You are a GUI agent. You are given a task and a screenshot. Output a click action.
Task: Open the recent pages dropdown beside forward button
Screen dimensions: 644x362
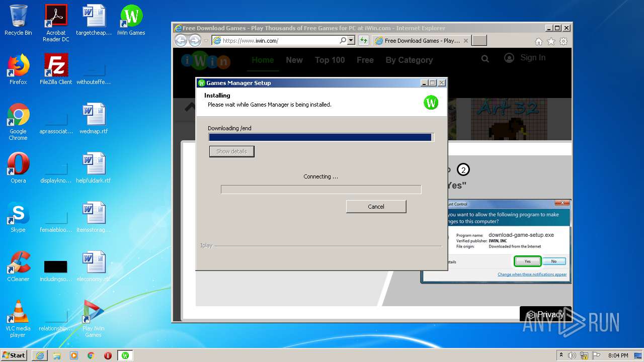point(206,41)
